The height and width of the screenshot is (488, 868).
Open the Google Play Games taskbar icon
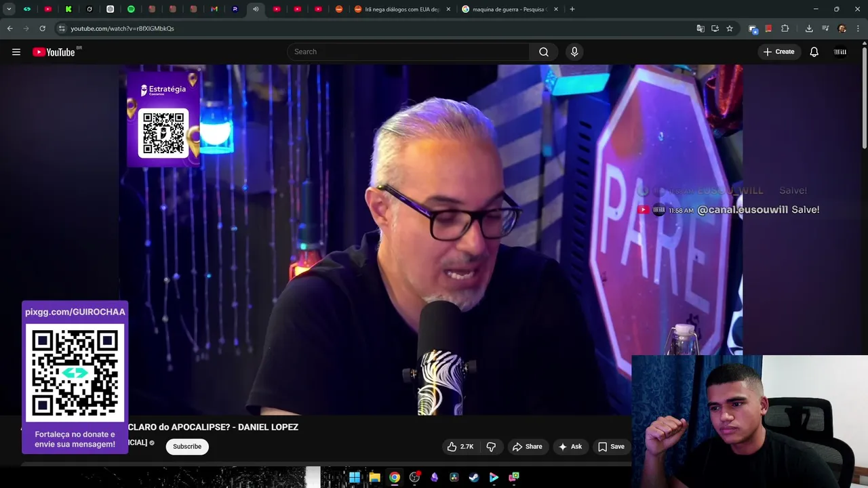494,477
